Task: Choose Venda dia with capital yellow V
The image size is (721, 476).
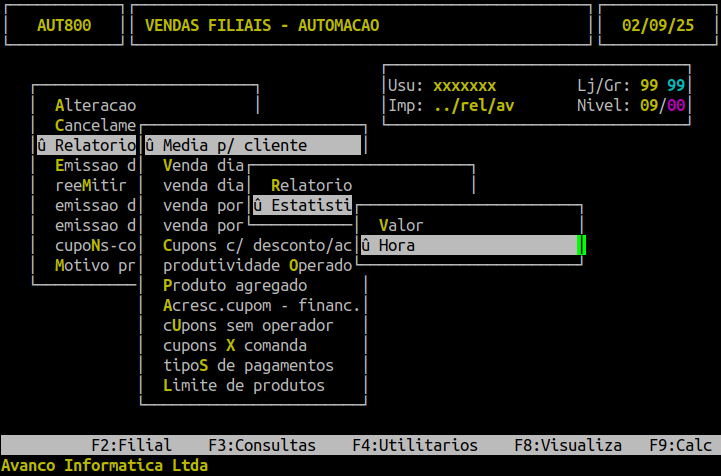Action: (203, 166)
